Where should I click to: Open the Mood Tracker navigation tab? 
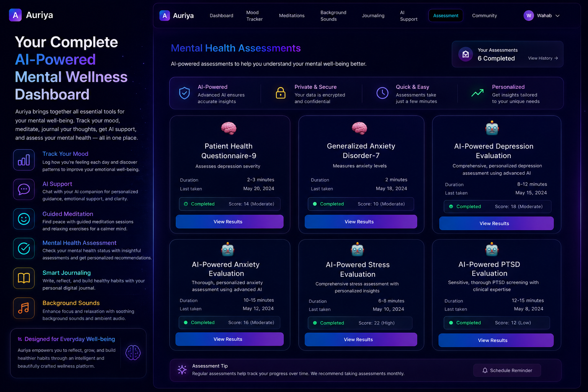(254, 16)
